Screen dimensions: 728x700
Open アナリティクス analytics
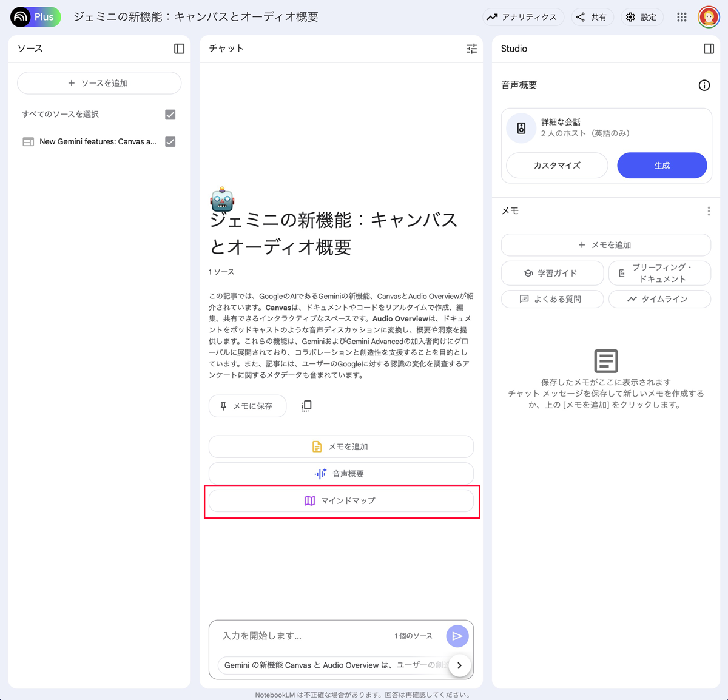pyautogui.click(x=523, y=17)
